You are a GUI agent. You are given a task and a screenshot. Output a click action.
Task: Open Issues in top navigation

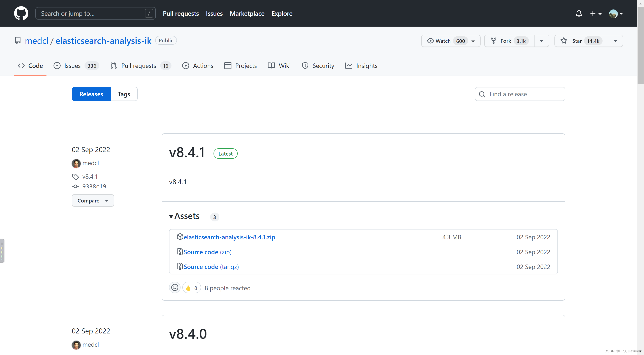point(214,13)
